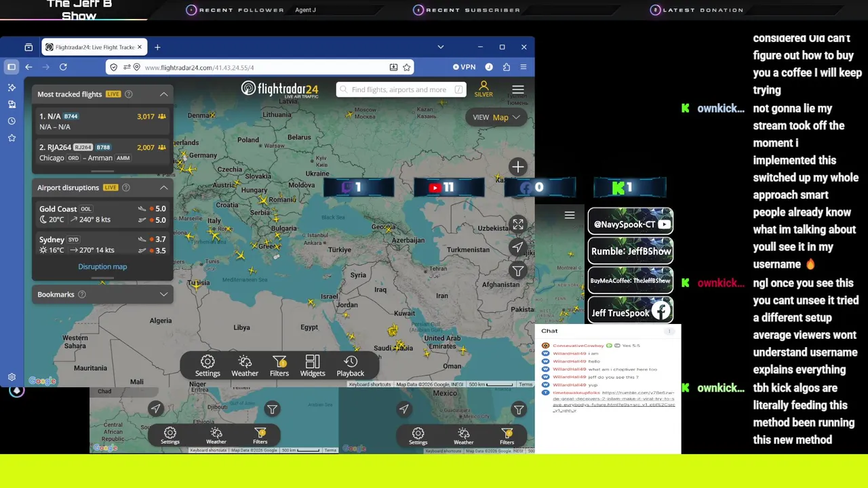The width and height of the screenshot is (868, 488).
Task: Expand the Bookmarks panel
Action: (x=163, y=295)
